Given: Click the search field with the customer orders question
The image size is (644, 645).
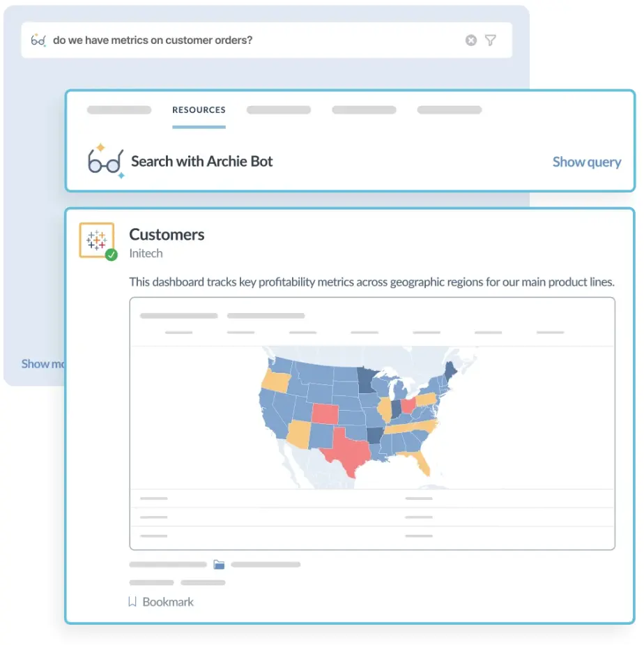Looking at the screenshot, I should pos(266,40).
